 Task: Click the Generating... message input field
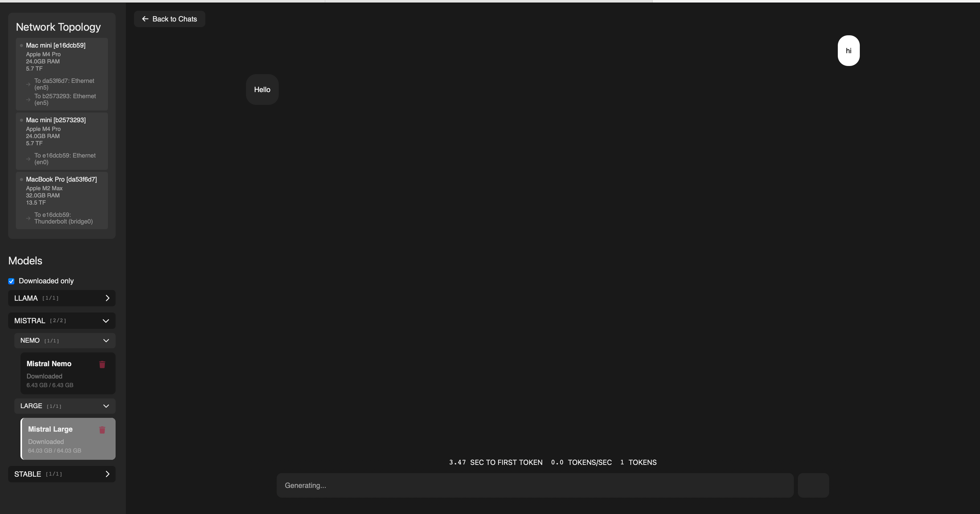tap(534, 485)
